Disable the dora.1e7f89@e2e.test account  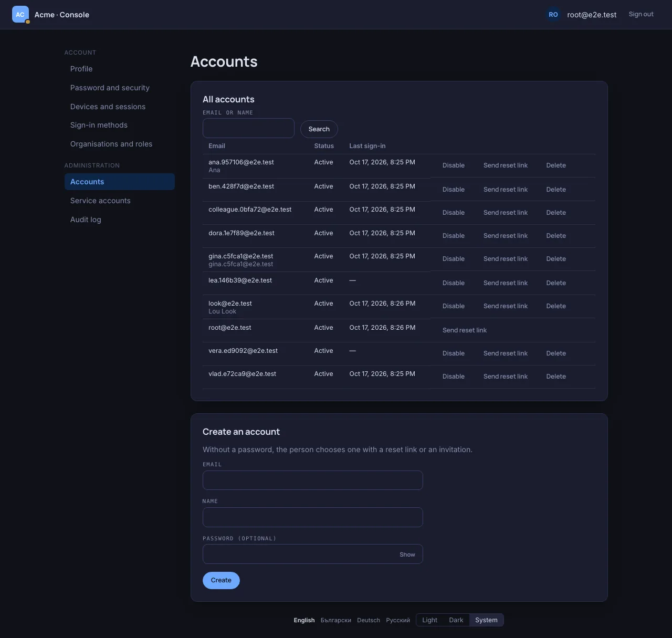pyautogui.click(x=454, y=236)
